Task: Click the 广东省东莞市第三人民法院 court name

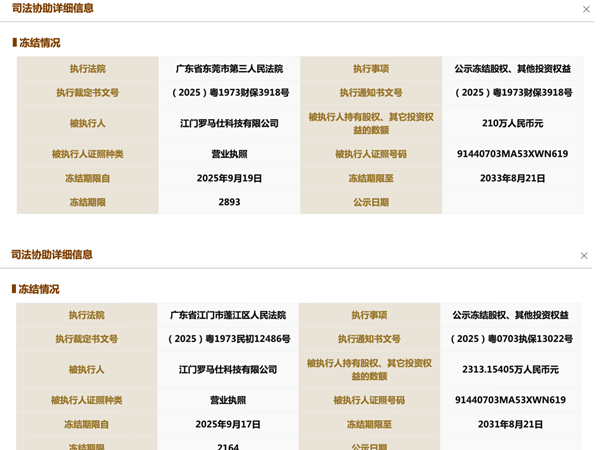Action: (229, 69)
